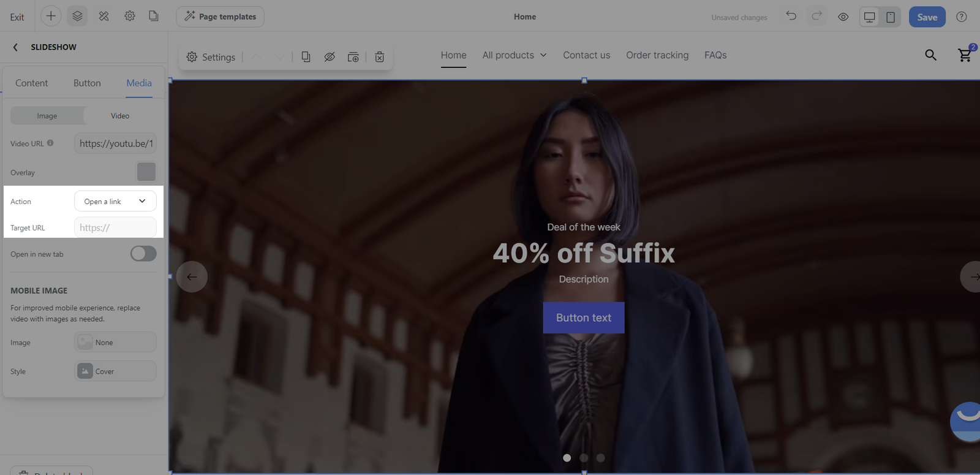Viewport: 980px width, 475px height.
Task: Select the Media tab
Action: [x=139, y=83]
